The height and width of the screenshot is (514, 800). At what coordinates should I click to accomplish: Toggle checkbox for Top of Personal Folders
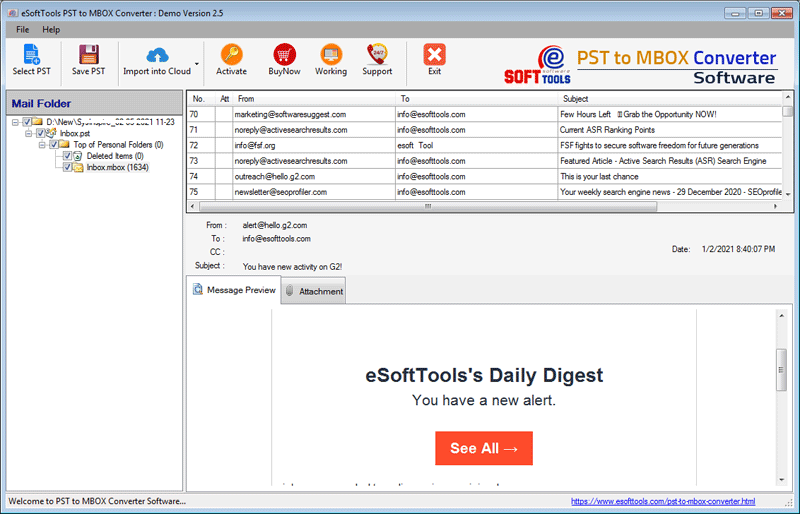54,144
